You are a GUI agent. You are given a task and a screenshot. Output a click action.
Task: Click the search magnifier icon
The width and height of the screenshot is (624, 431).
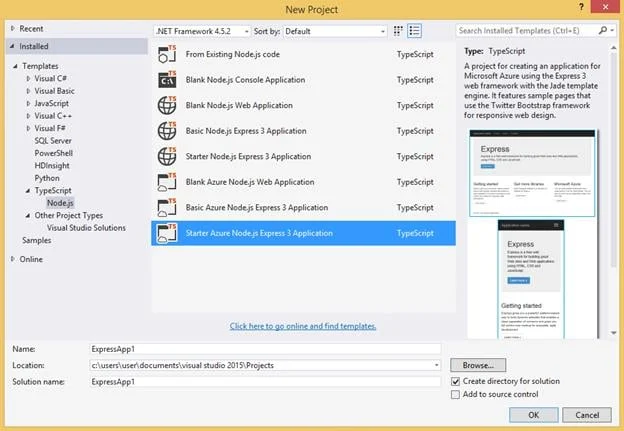click(603, 31)
